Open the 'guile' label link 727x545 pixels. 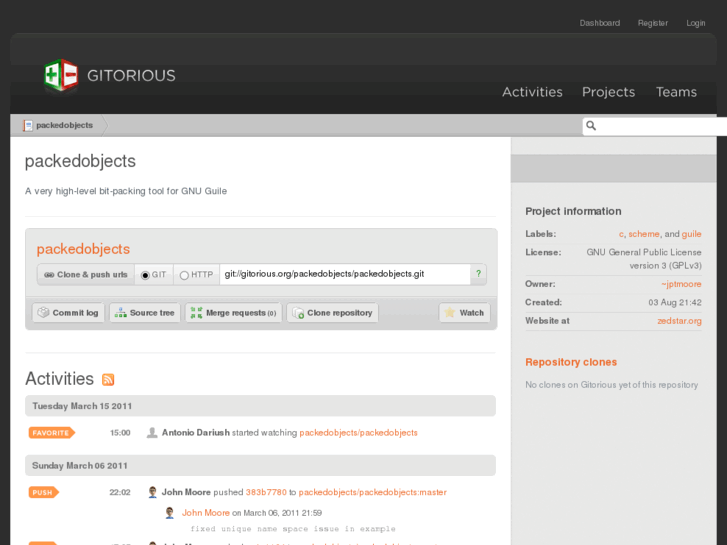(x=691, y=234)
